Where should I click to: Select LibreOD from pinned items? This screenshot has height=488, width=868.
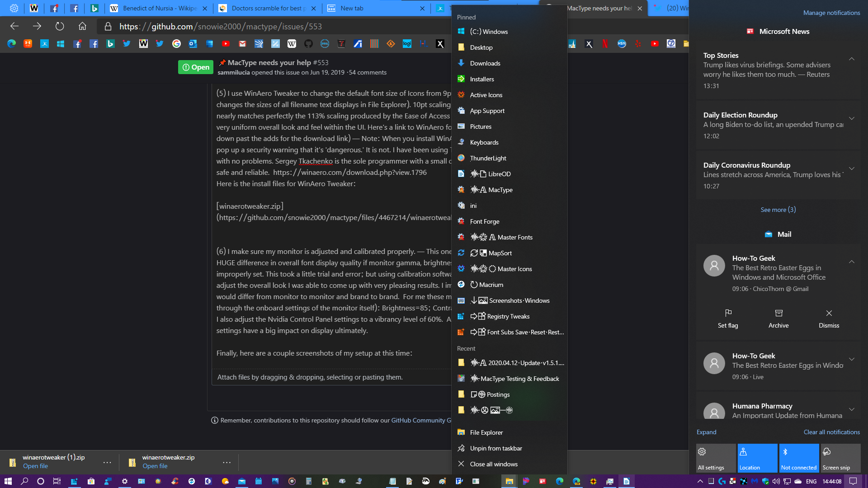pyautogui.click(x=500, y=174)
